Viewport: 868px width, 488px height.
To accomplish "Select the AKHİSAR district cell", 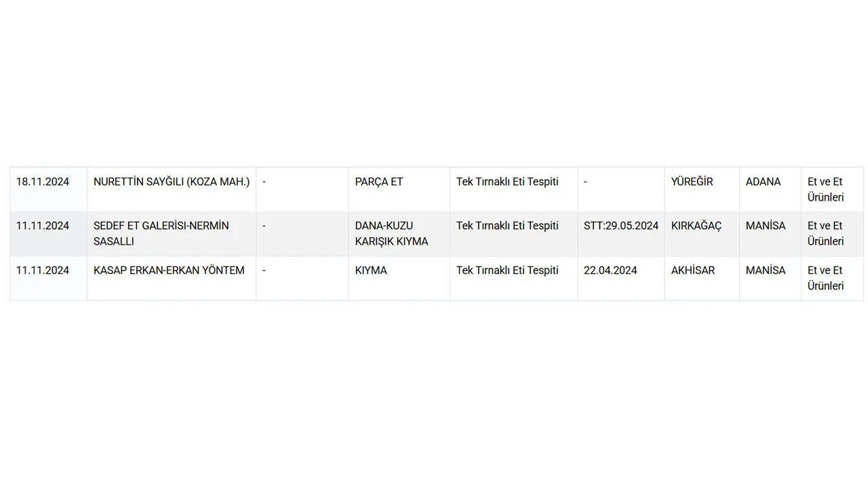I will click(693, 270).
